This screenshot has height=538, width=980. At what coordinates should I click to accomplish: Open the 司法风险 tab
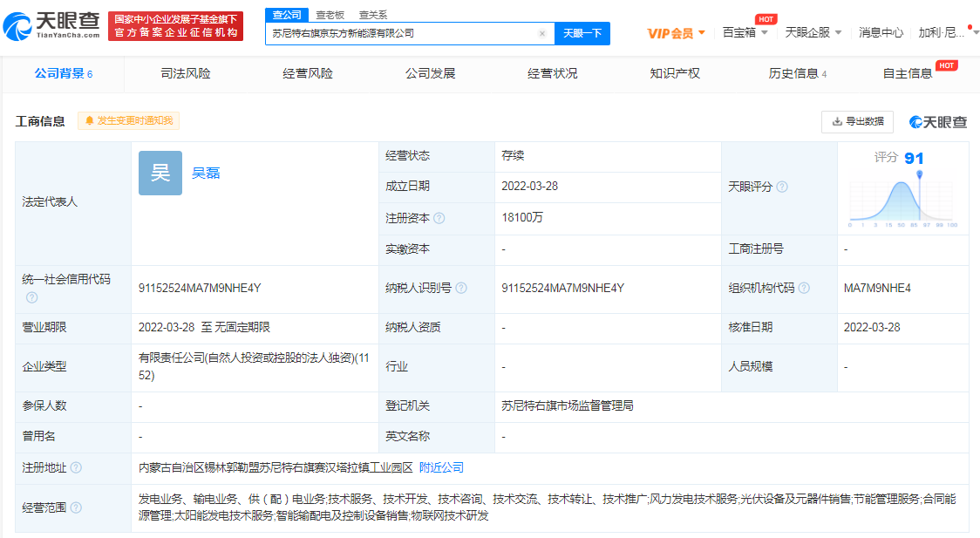[186, 74]
